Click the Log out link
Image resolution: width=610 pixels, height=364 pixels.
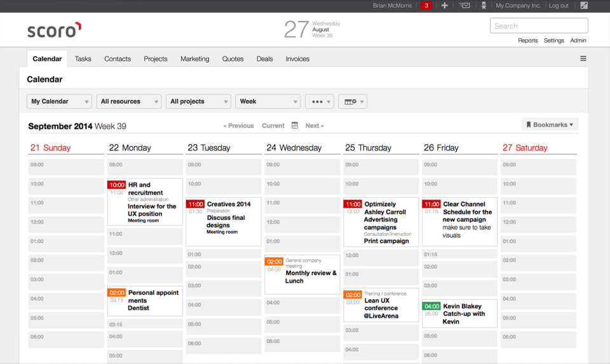pos(559,6)
